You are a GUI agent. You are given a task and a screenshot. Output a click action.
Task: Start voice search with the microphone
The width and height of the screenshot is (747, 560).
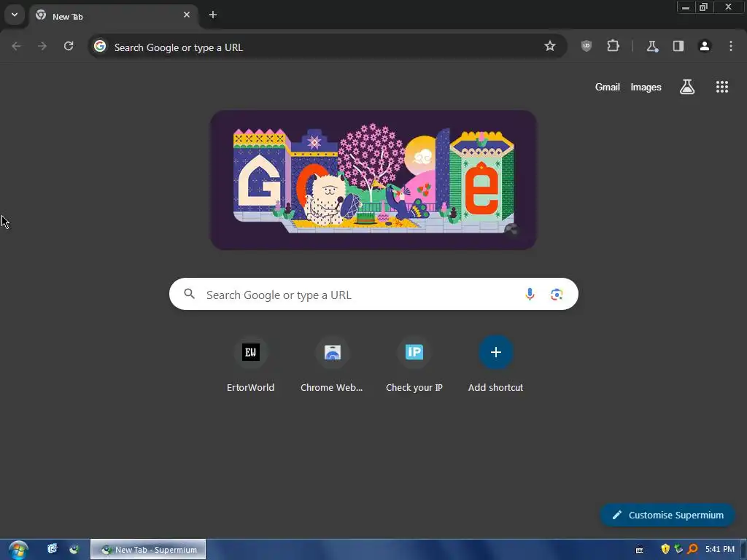[x=530, y=295]
